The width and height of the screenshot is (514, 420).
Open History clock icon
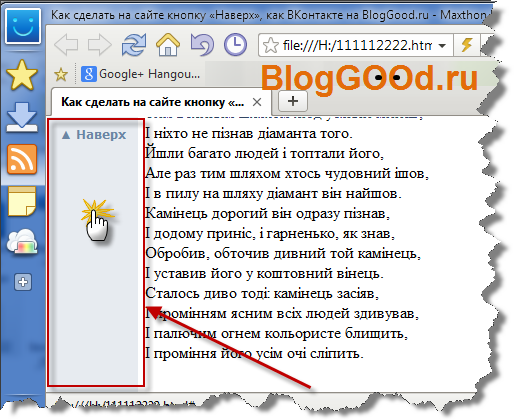click(236, 44)
